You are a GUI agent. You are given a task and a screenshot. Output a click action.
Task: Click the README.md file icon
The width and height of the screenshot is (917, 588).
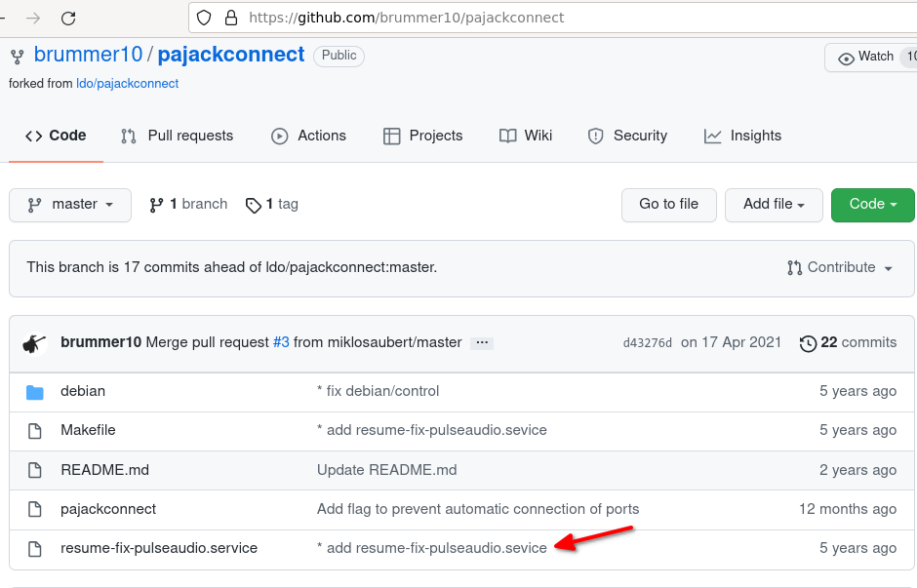34,471
